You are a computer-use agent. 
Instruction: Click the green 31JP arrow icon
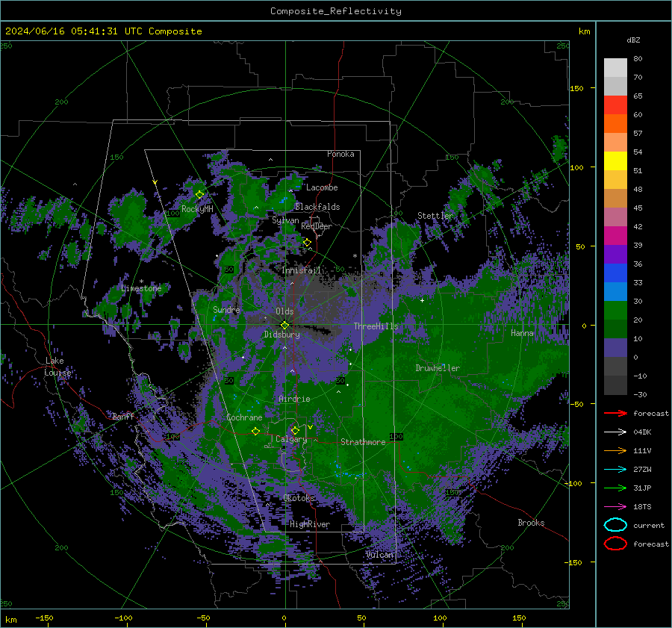(x=615, y=488)
